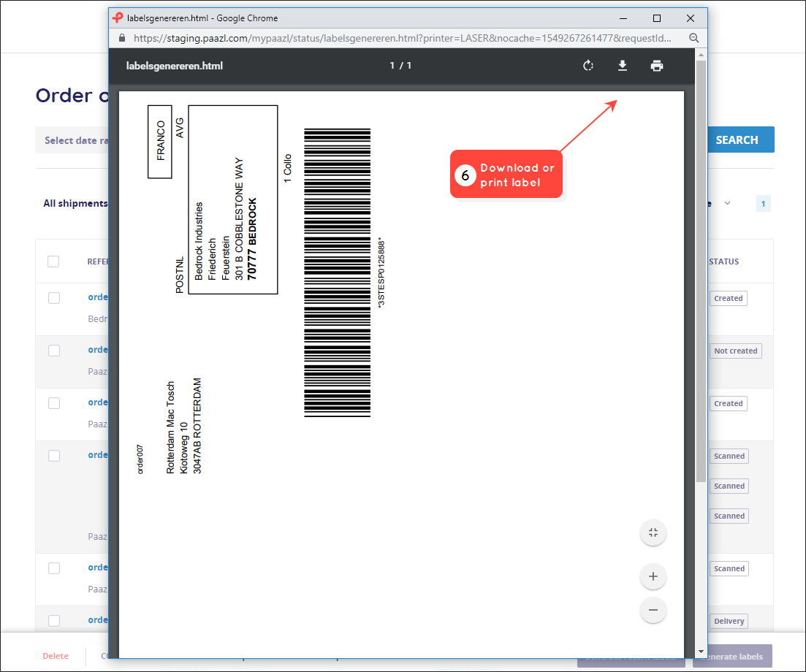
Task: Check the row with three Scanned statuses
Action: pyautogui.click(x=54, y=456)
